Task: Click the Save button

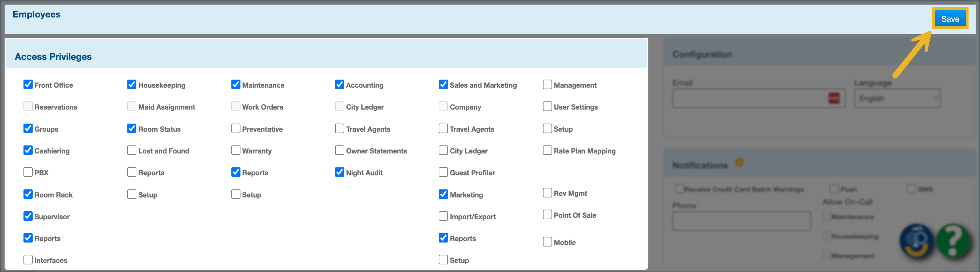Action: [950, 19]
